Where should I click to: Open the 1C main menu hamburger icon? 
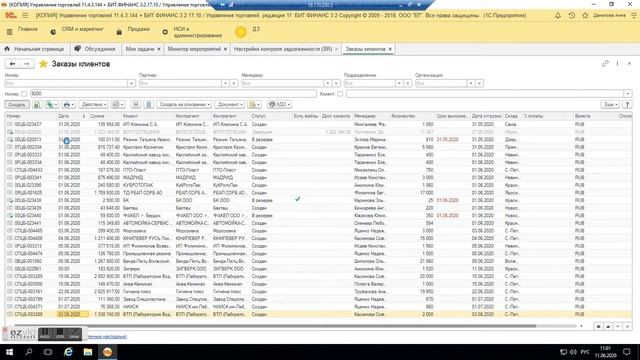pyautogui.click(x=25, y=16)
